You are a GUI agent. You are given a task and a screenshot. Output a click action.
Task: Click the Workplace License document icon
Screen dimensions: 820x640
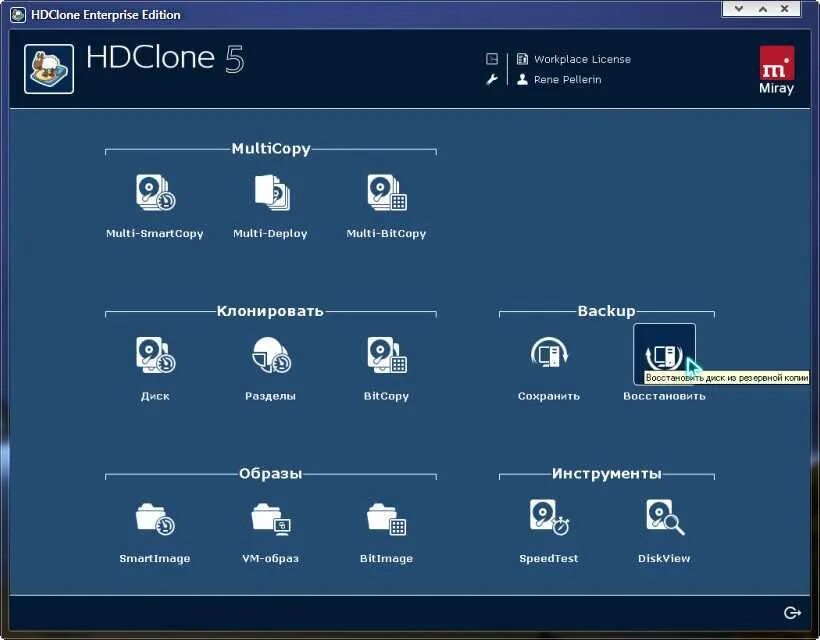click(x=522, y=59)
